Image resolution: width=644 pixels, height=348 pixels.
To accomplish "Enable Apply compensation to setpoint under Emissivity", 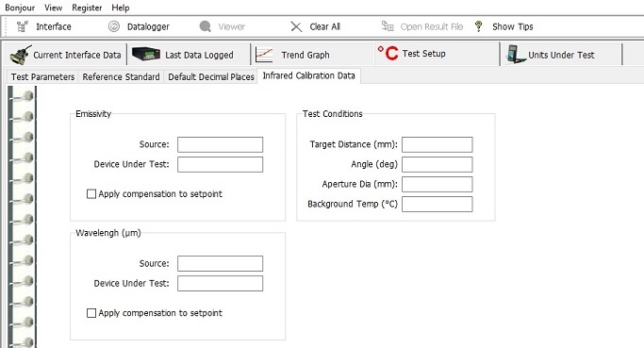I will tap(91, 194).
